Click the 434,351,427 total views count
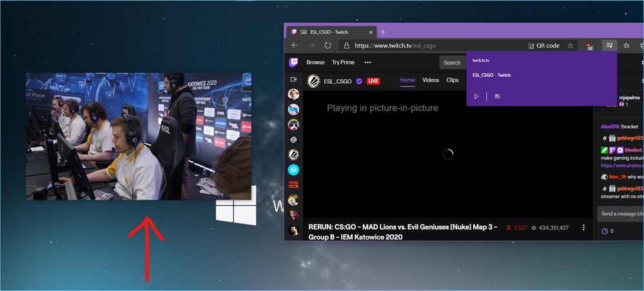Viewport: 644px width, 291px height. [550, 228]
